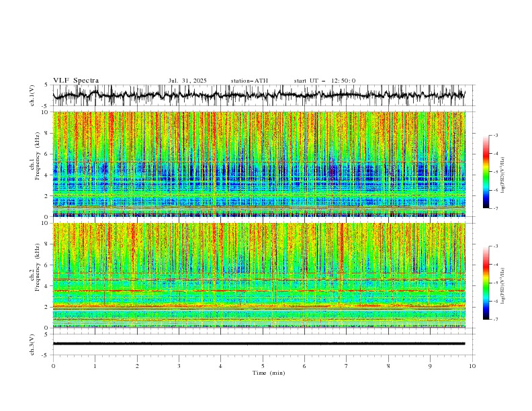Click the ch.1 spectrogram panel

(x=259, y=164)
